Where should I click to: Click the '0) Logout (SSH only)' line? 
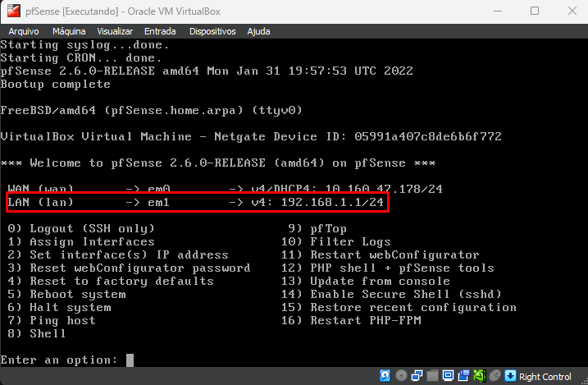click(81, 228)
